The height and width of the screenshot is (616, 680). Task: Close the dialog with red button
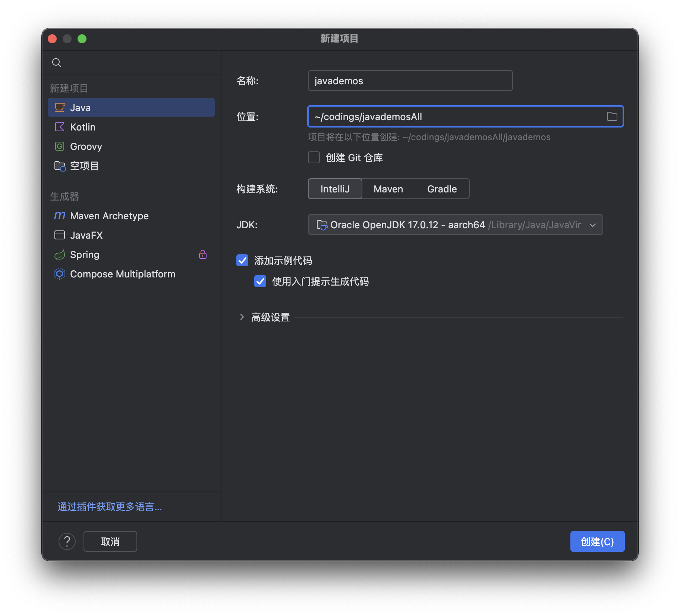(52, 39)
